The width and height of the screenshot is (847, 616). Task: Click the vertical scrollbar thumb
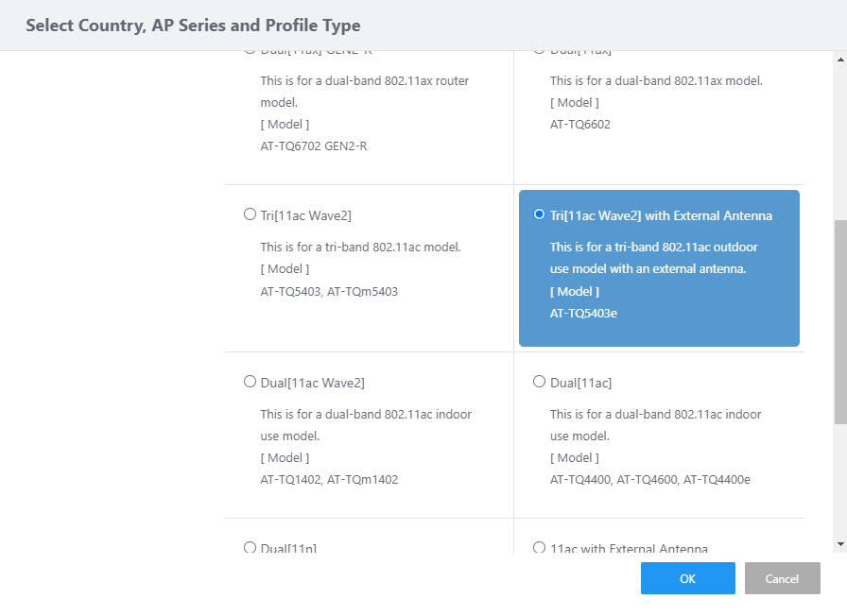840,321
